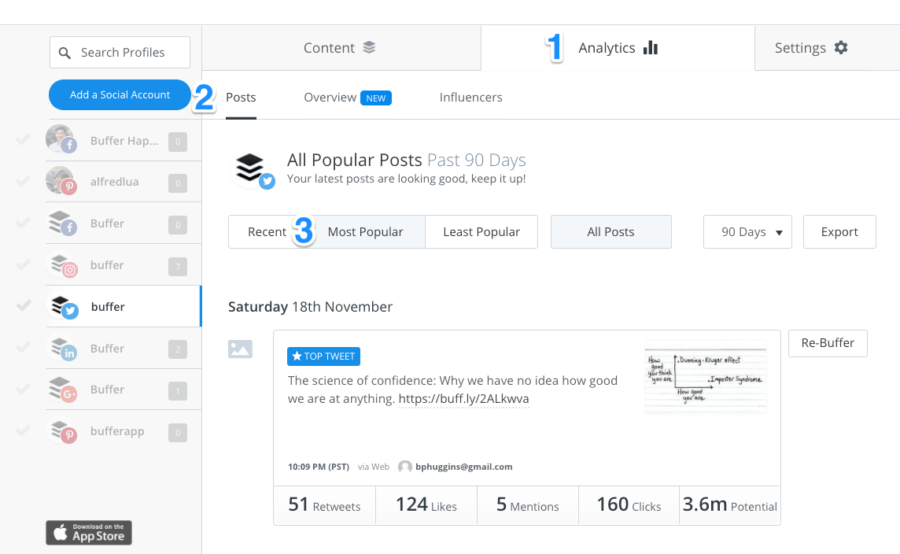Screen dimensions: 900x554
Task: Toggle checkmark for alfredlua profile
Action: point(23,181)
